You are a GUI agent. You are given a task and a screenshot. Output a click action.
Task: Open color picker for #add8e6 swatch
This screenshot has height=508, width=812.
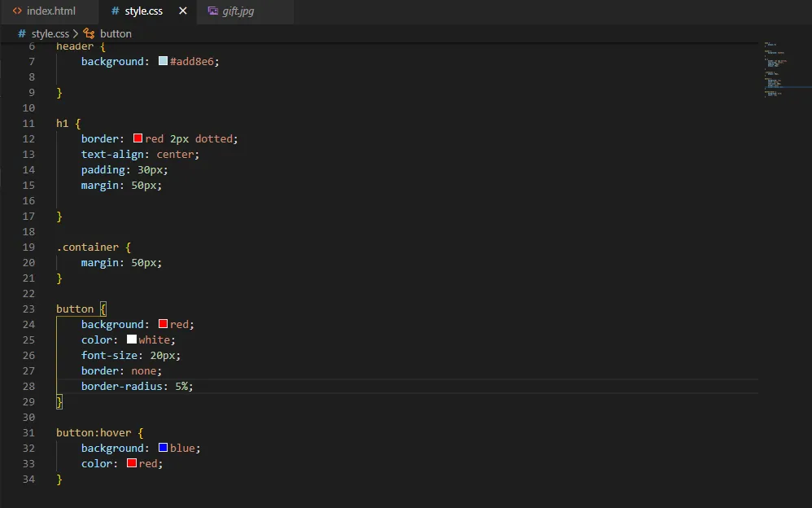pyautogui.click(x=163, y=61)
